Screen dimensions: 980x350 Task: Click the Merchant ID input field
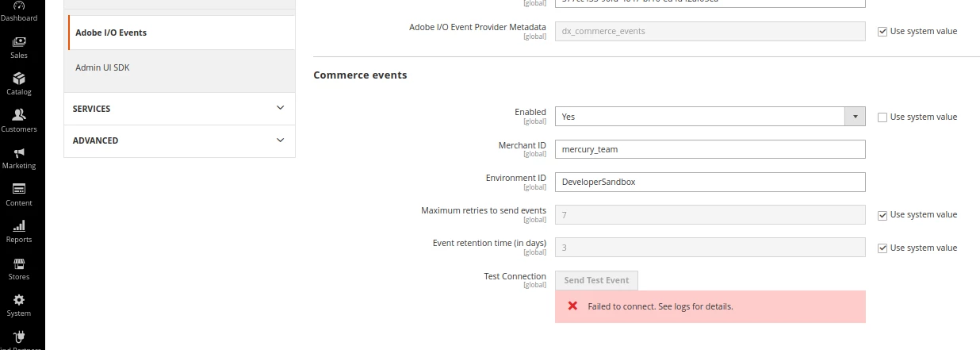(x=710, y=149)
